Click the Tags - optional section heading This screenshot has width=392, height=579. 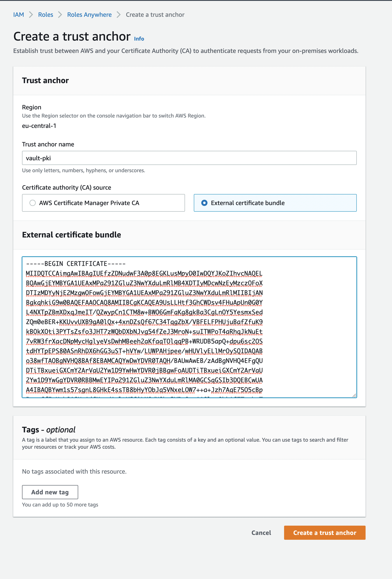pyautogui.click(x=48, y=430)
